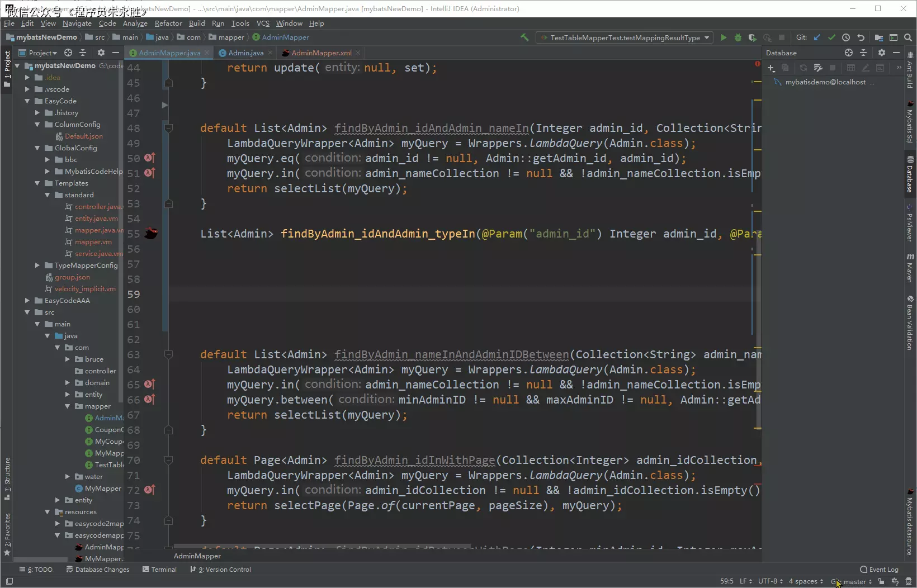
Task: Click MyBatis bird gutter icon on line 55
Action: tap(150, 234)
